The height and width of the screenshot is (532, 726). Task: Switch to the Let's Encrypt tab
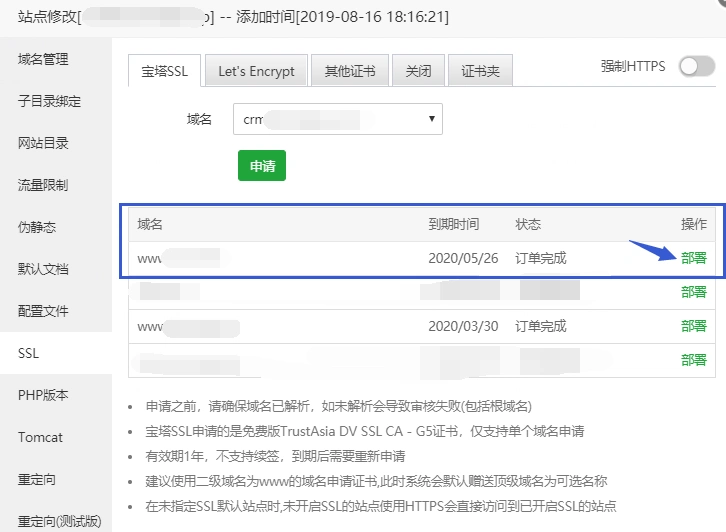click(x=256, y=71)
